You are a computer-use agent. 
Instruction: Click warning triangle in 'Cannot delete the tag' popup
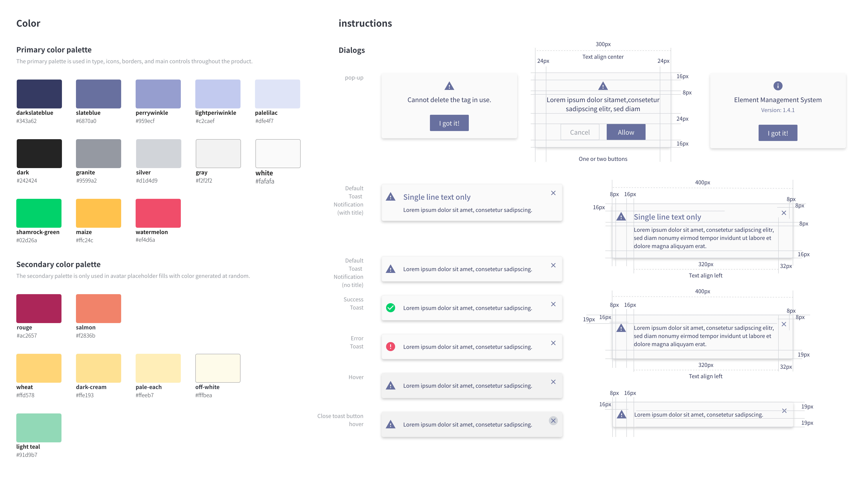(449, 86)
